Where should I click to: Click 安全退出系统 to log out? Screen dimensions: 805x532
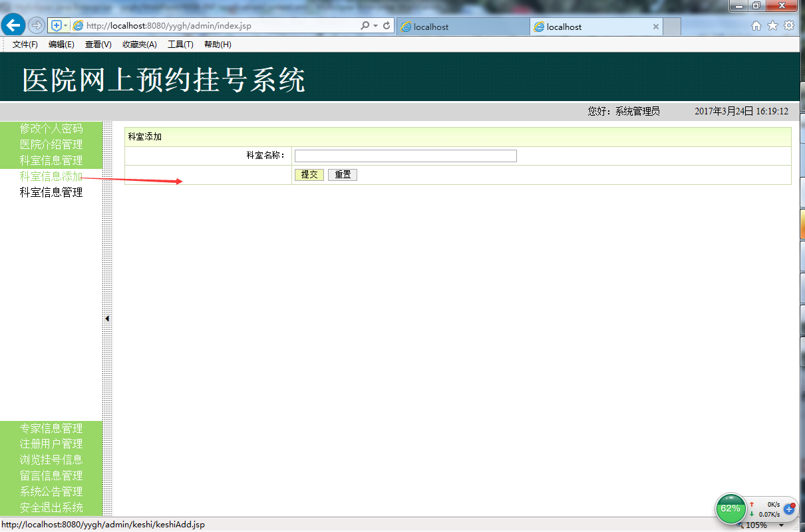click(51, 507)
